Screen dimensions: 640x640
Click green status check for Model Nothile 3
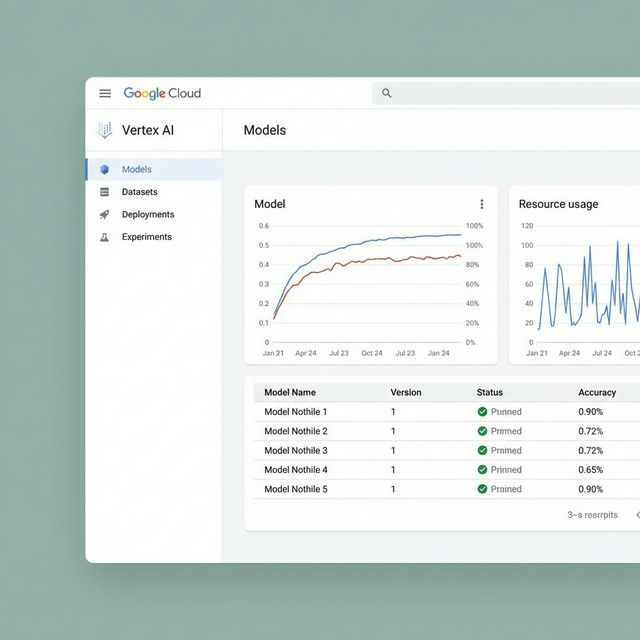(482, 451)
